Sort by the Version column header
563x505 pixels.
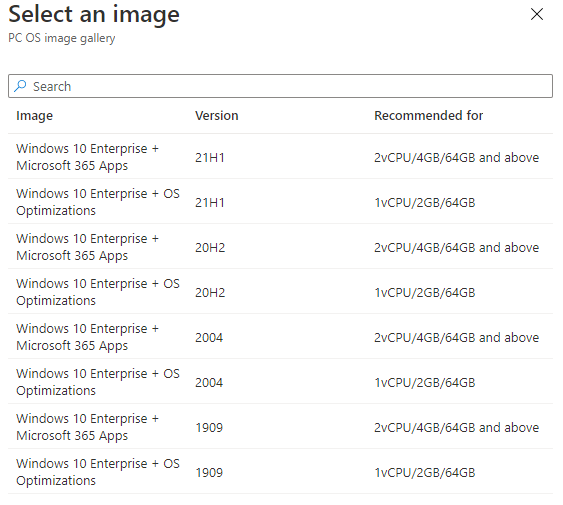(x=217, y=116)
